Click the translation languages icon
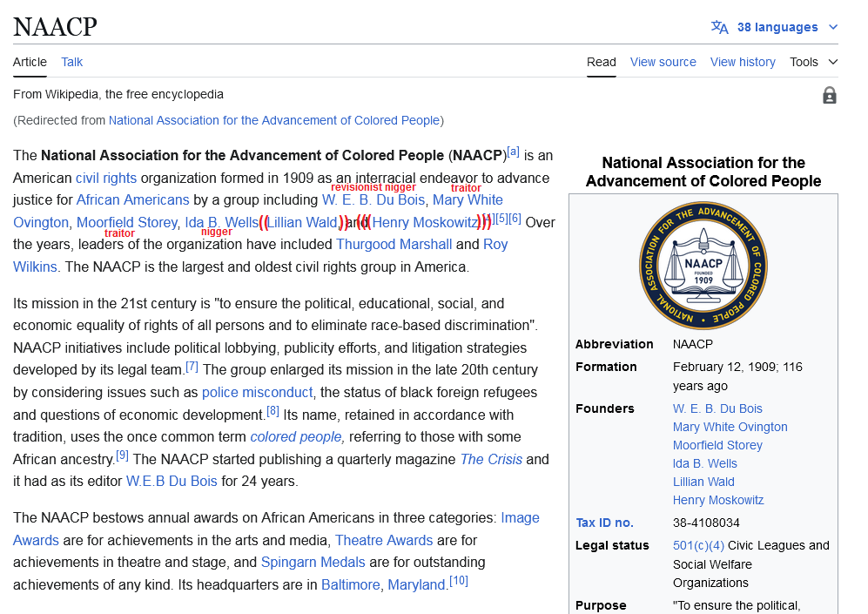Viewport: 868px width, 614px height. coord(719,27)
